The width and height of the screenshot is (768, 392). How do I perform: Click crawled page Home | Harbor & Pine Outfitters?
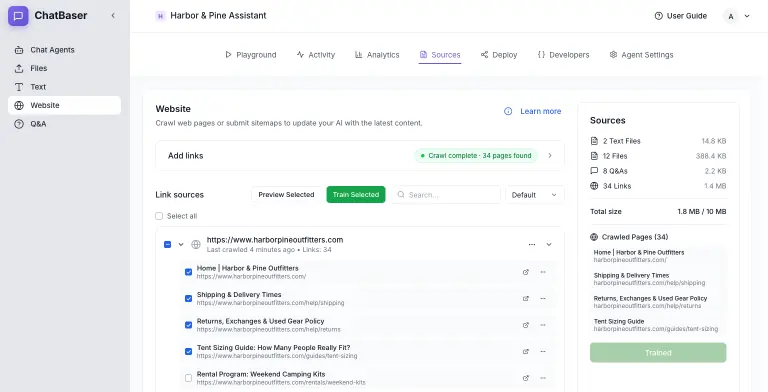(658, 256)
